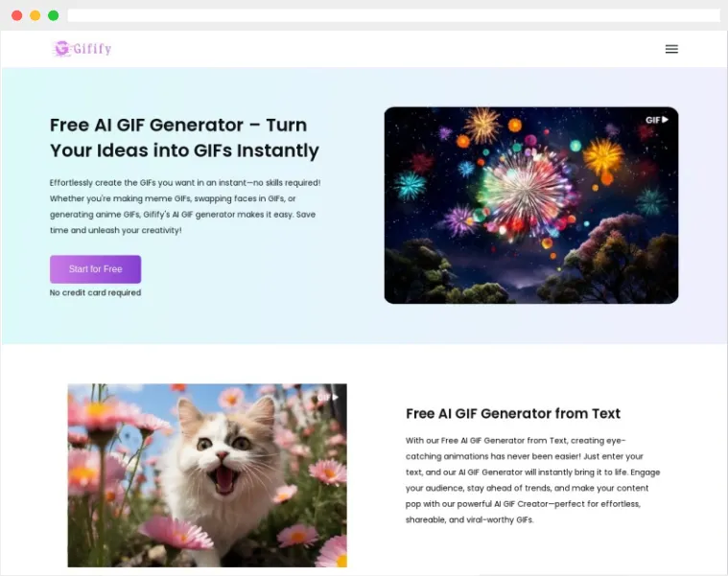Focus the browser address bar

(x=393, y=15)
